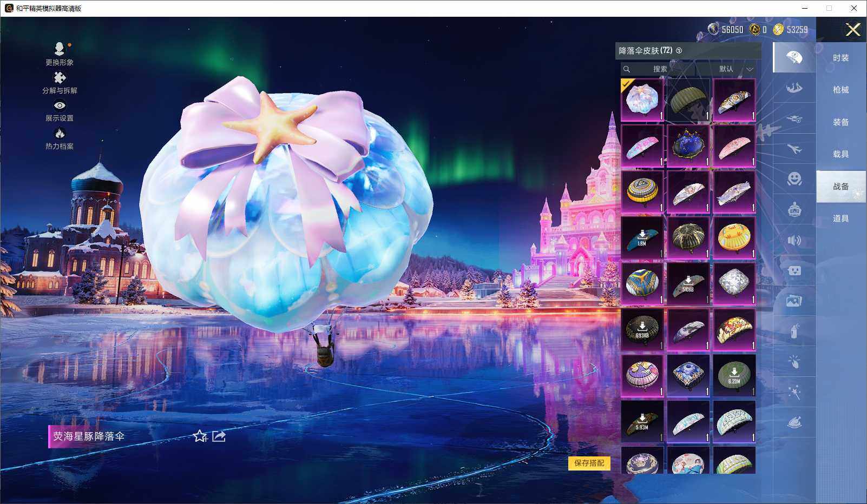Select the blue cushion-shaped square parachute
This screenshot has width=867, height=504.
(x=688, y=375)
